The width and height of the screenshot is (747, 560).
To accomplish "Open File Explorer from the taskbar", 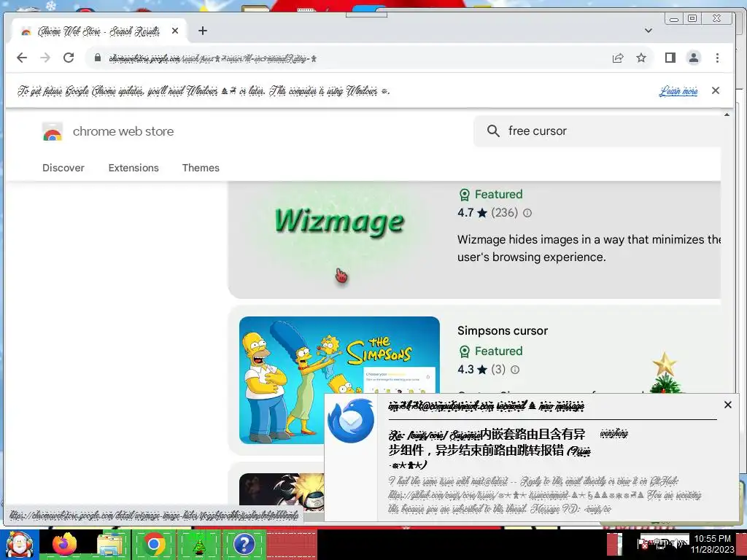I will click(110, 544).
